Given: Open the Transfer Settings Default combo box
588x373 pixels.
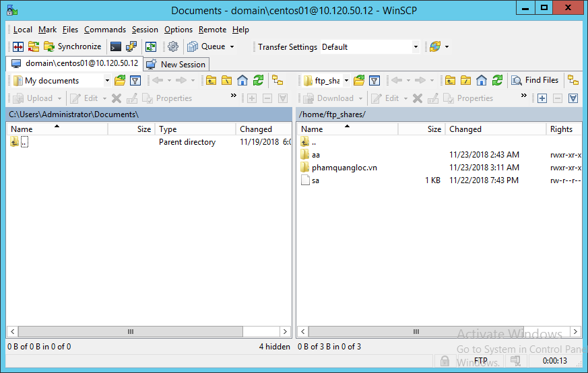Looking at the screenshot, I should [x=370, y=47].
